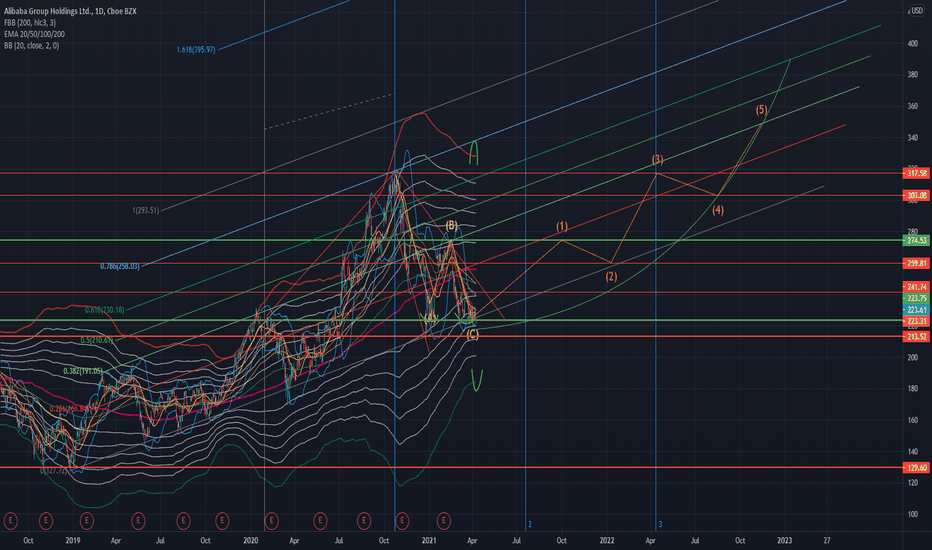932x550 pixels.
Task: Click the 380 price scale label
Action: pos(912,75)
